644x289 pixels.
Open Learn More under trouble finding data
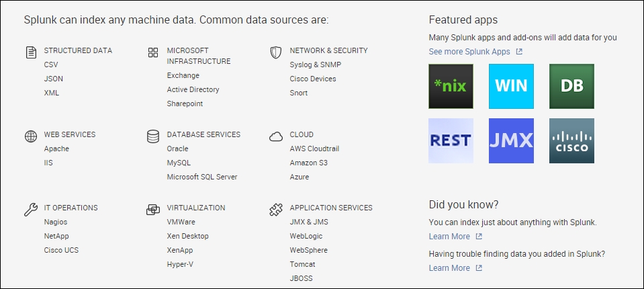click(x=449, y=268)
